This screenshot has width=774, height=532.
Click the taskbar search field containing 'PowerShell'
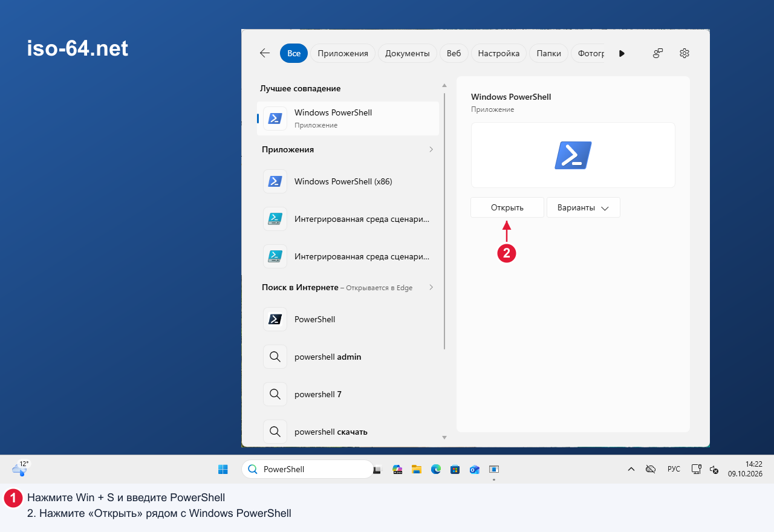(307, 469)
